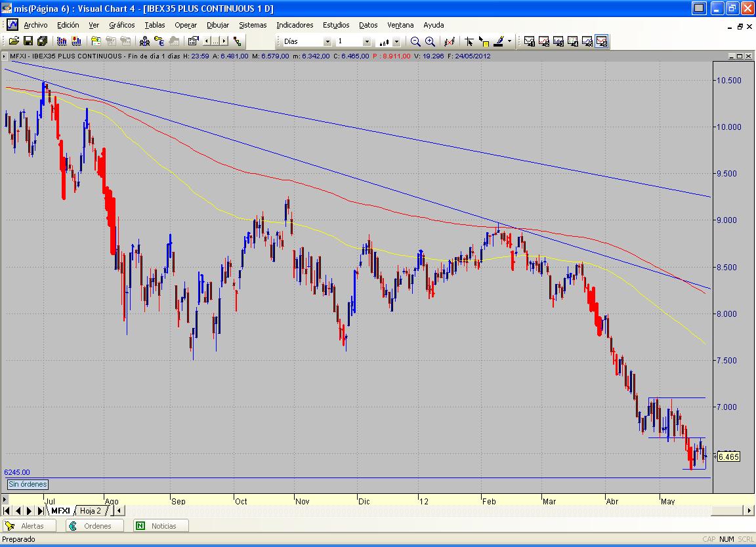This screenshot has height=547, width=756.
Task: Open the Edición menu
Action: (x=68, y=25)
